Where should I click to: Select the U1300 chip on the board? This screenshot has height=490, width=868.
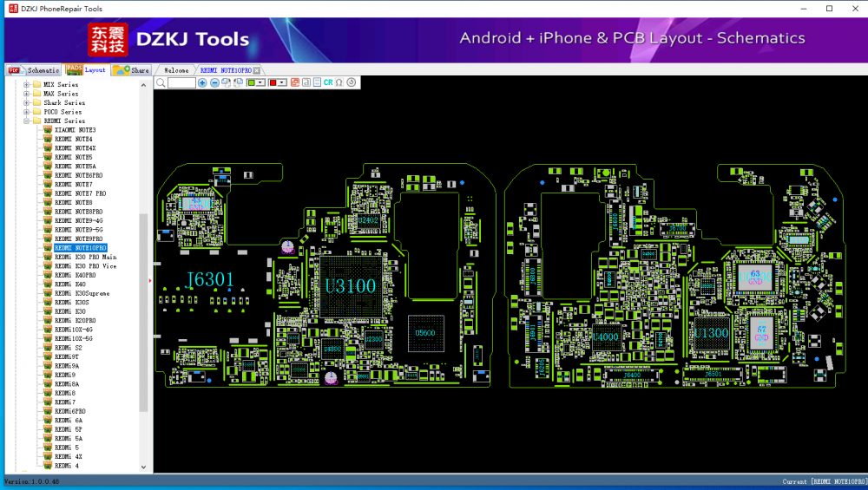(712, 333)
